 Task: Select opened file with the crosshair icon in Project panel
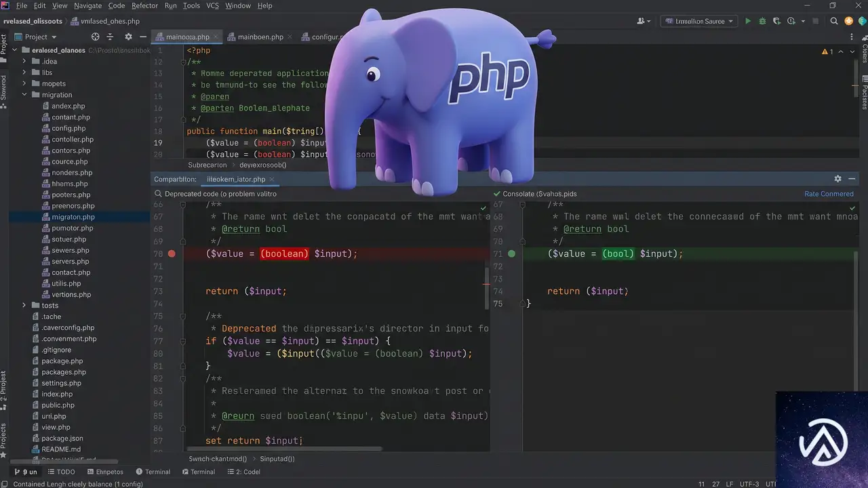[x=95, y=37]
